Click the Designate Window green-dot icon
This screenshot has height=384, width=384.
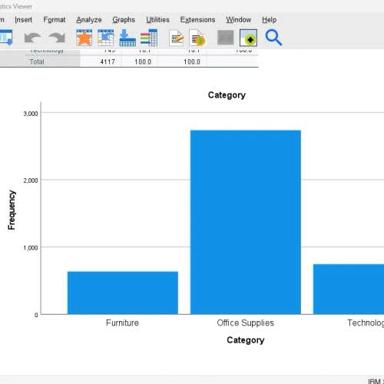pyautogui.click(x=248, y=38)
